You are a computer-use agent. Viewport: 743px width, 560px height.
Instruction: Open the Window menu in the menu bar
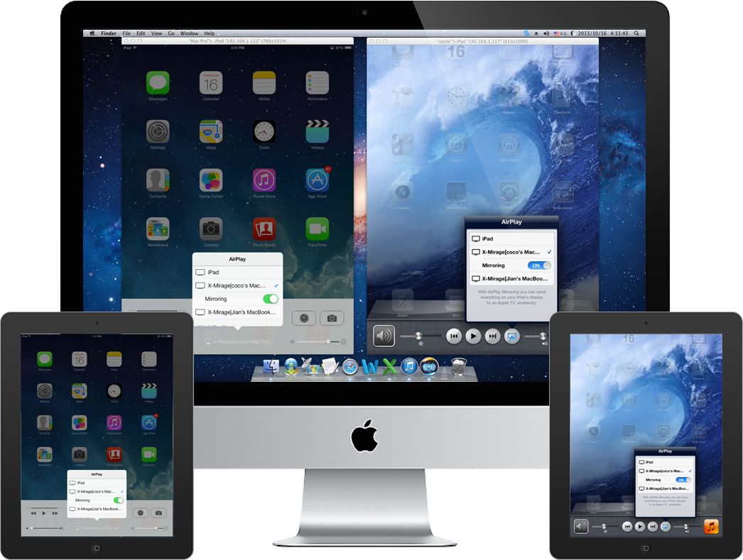point(189,33)
